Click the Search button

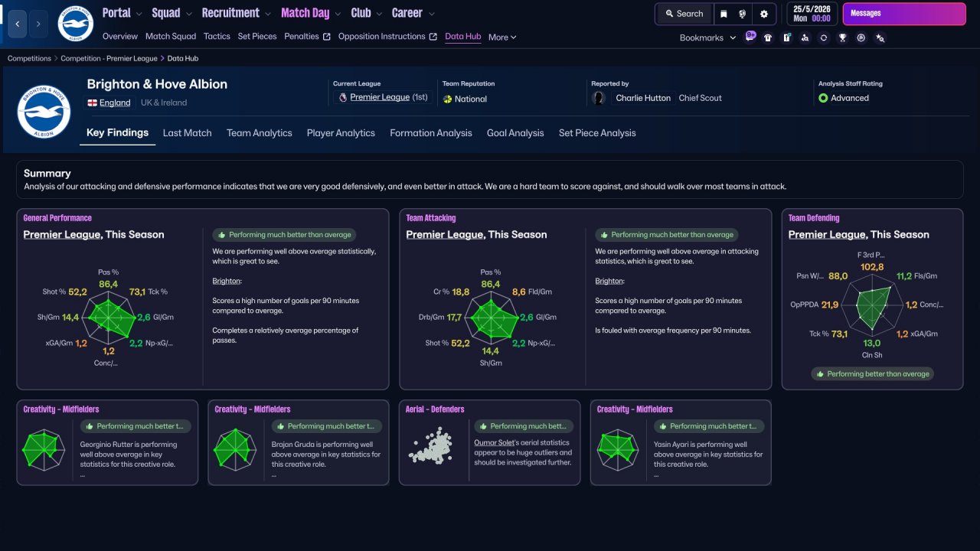[684, 14]
